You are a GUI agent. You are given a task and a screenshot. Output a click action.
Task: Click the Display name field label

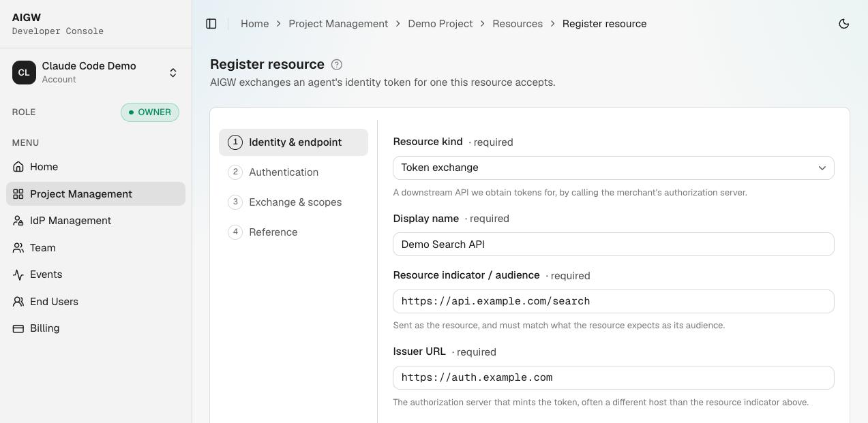(x=426, y=219)
